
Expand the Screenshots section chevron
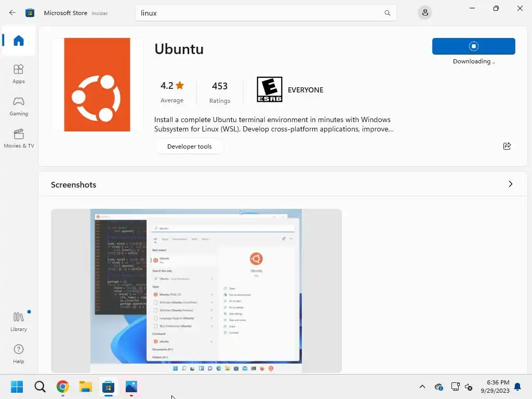pos(510,184)
